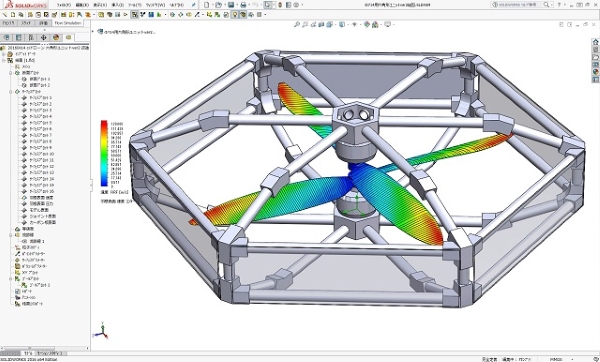The width and height of the screenshot is (600, 362).
Task: Open the Flow Simulation analysis tree tab icon
Action: (68, 37)
